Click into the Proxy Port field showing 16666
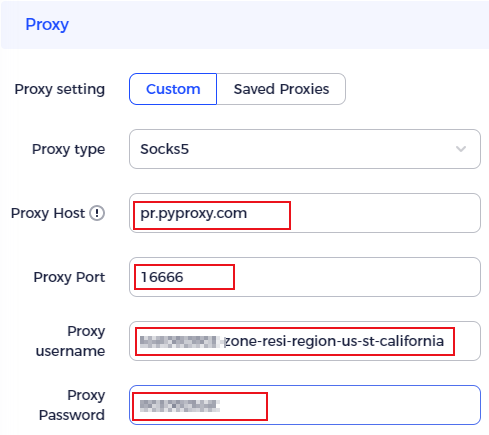This screenshot has height=435, width=489. click(305, 277)
